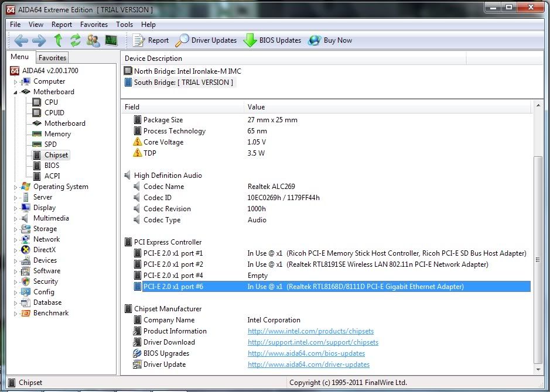Image resolution: width=550 pixels, height=392 pixels.
Task: Open the support.intel.com chipsets link
Action: (x=313, y=342)
